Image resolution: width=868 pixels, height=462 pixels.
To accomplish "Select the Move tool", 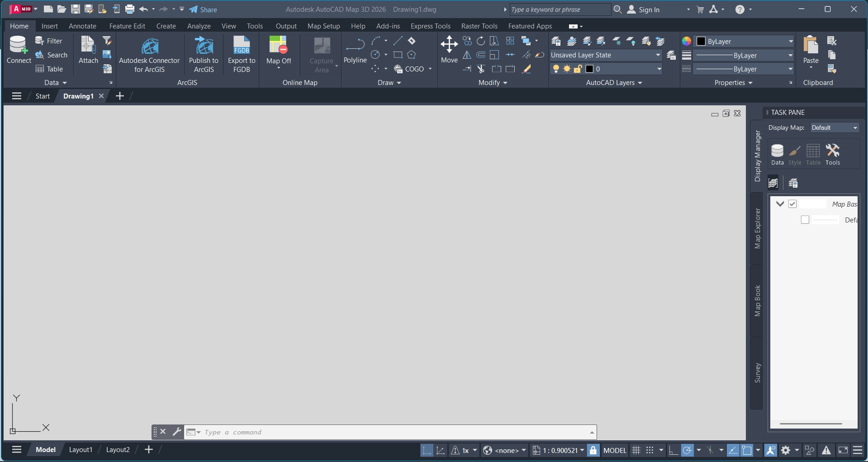I will [x=449, y=45].
